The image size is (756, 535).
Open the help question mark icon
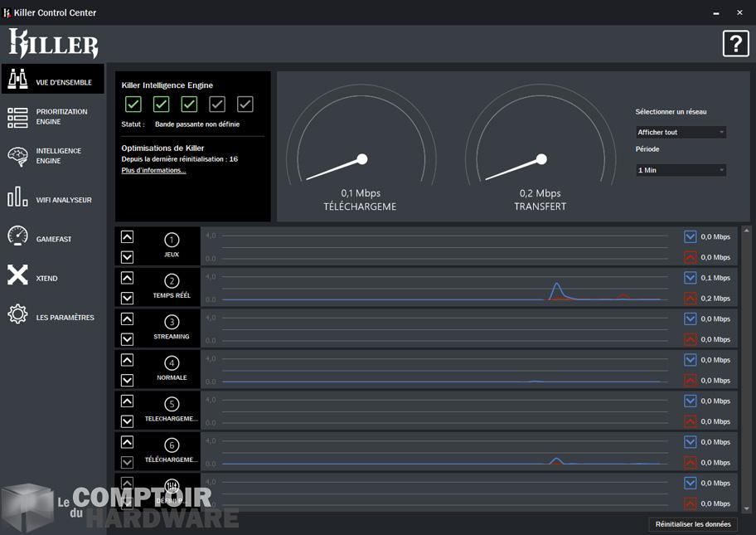point(735,43)
